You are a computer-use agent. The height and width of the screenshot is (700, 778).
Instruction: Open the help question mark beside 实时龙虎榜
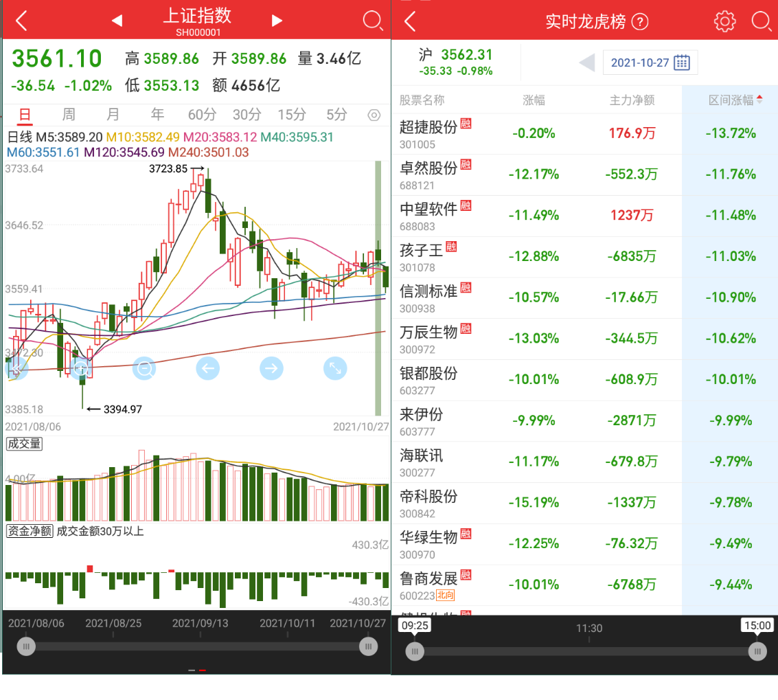pos(640,22)
